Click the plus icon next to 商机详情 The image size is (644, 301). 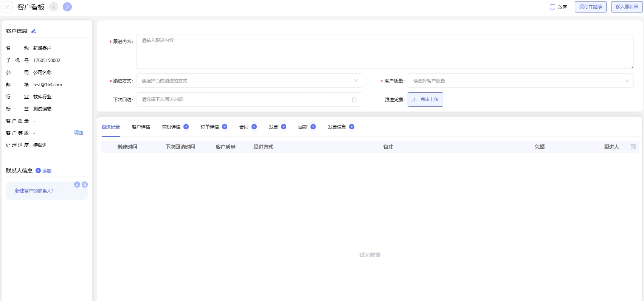(x=186, y=127)
